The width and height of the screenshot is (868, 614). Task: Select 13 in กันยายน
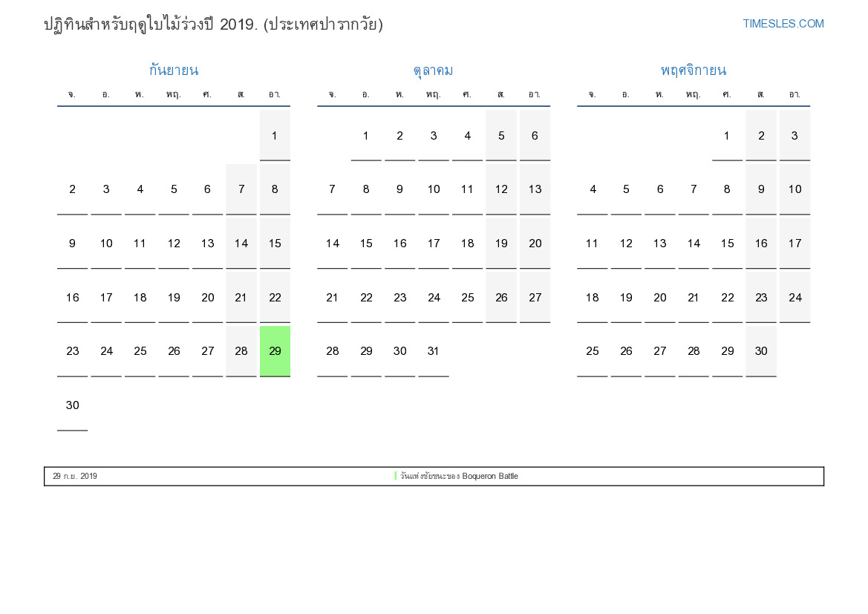coord(208,244)
